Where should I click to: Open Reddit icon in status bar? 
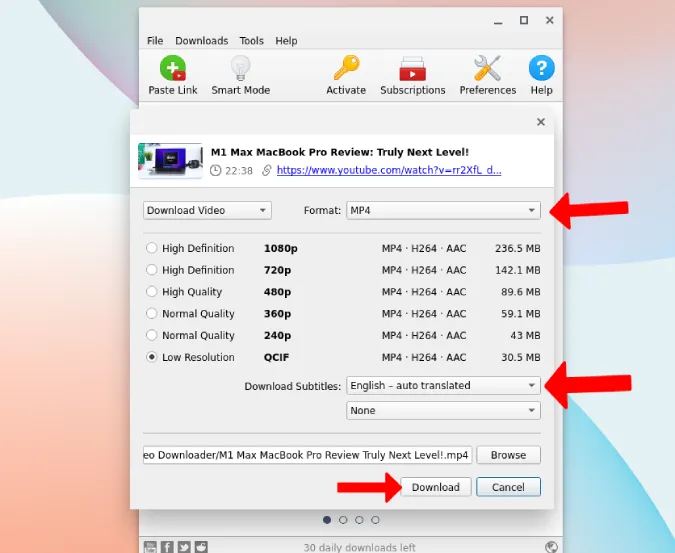tap(201, 547)
